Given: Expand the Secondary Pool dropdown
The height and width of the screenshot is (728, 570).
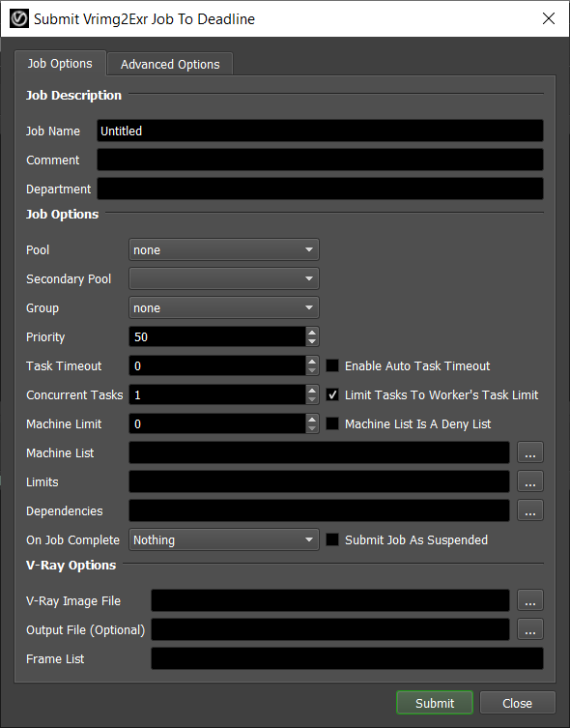Looking at the screenshot, I should 224,278.
